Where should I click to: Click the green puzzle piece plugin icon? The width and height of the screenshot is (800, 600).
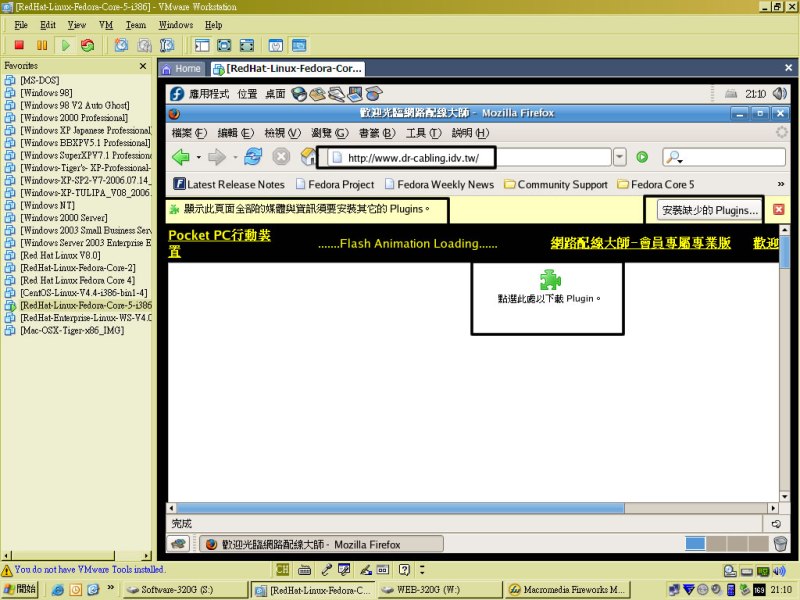click(x=550, y=279)
